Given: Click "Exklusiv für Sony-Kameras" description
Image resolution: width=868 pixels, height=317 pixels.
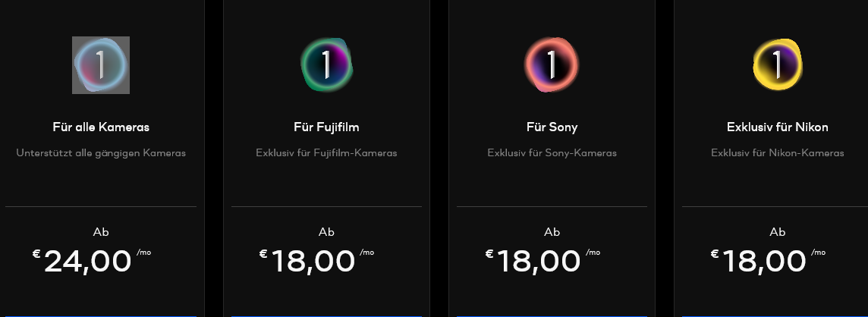Looking at the screenshot, I should click(552, 153).
